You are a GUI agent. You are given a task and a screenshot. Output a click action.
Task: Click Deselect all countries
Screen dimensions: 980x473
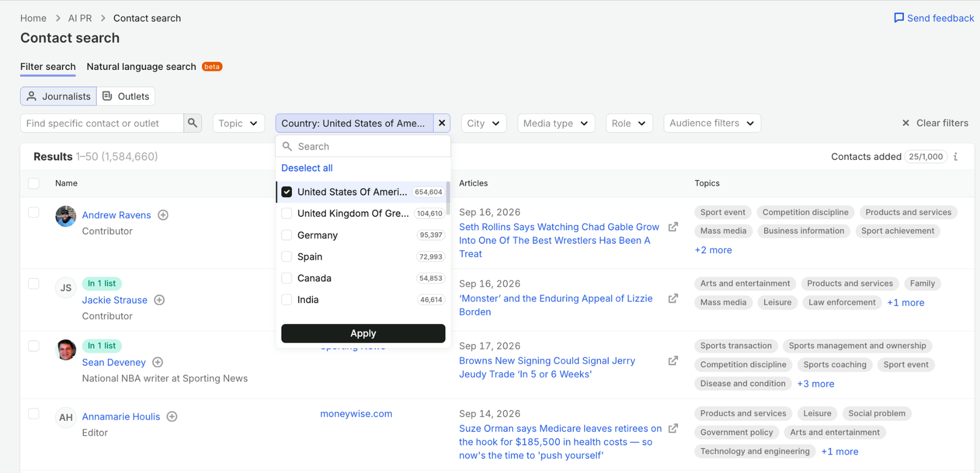(x=307, y=168)
